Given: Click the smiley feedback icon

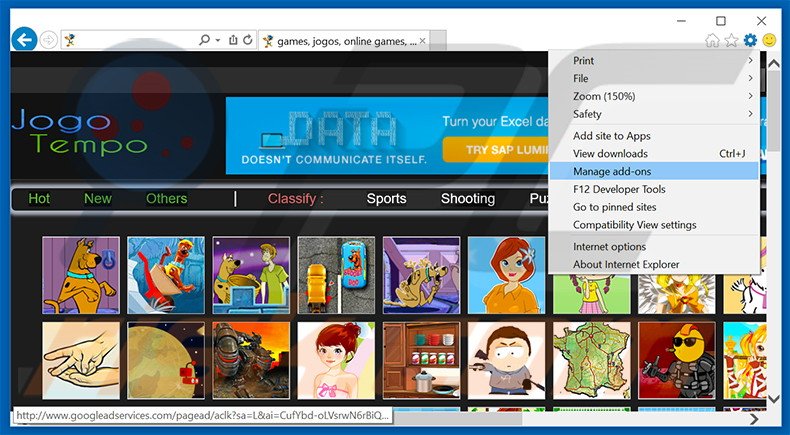Looking at the screenshot, I should tap(769, 40).
